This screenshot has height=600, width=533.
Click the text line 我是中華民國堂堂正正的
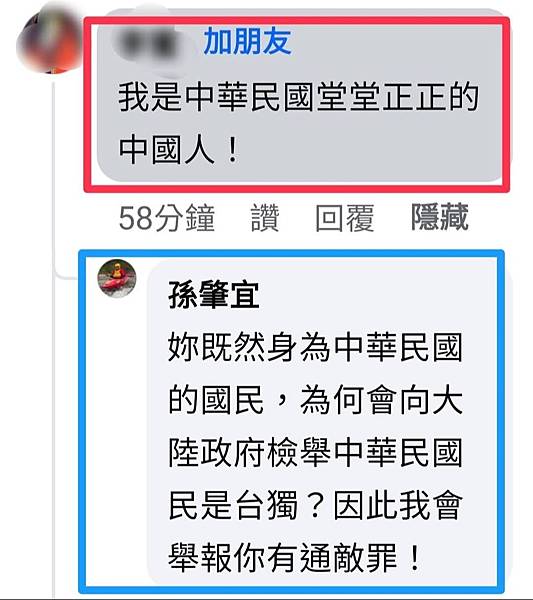(x=298, y=98)
